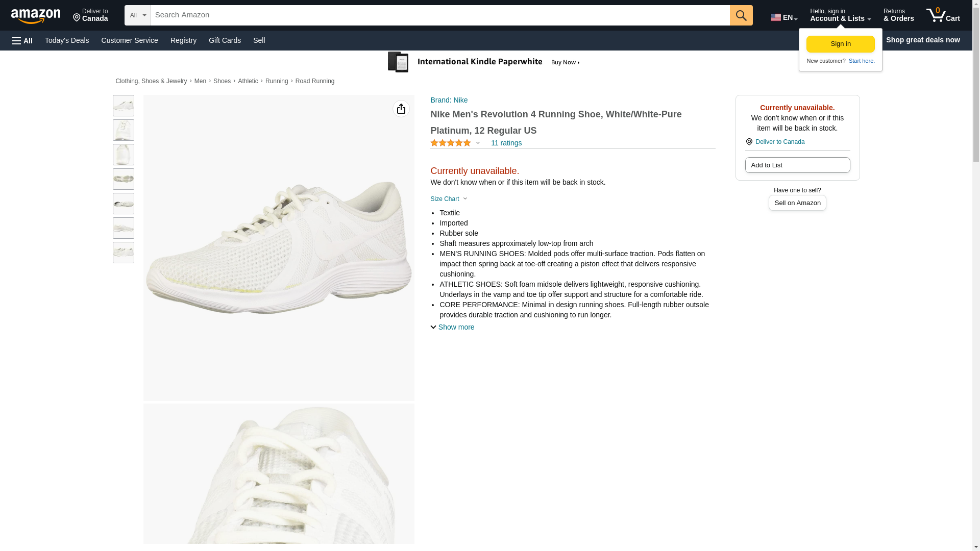Click the share icon on product image
980x551 pixels.
click(x=401, y=109)
